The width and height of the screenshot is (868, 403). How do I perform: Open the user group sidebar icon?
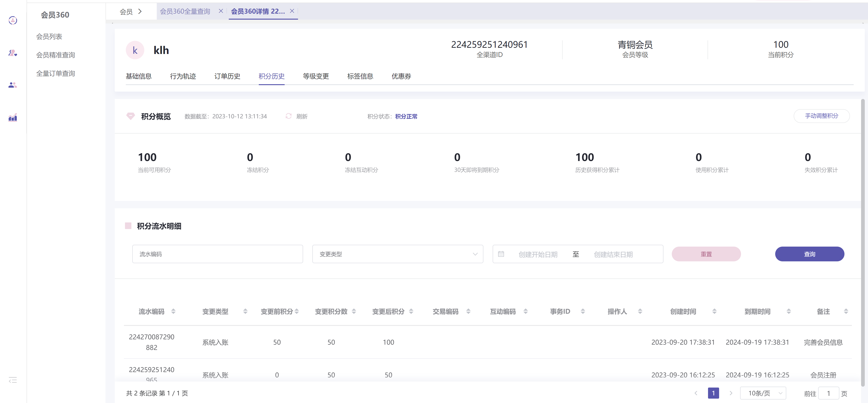(x=13, y=85)
